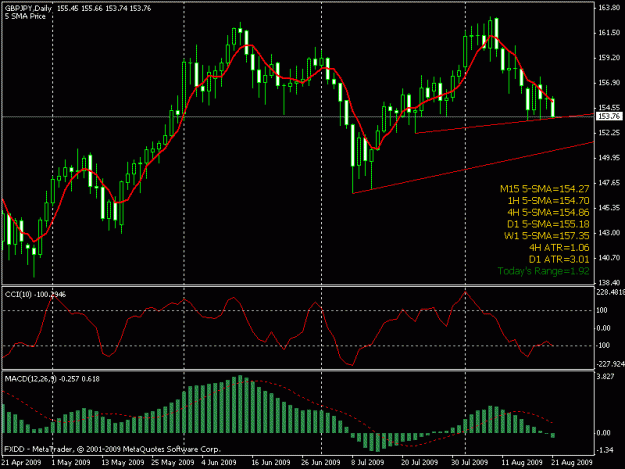Click the 156.90 price scale value

[x=609, y=82]
